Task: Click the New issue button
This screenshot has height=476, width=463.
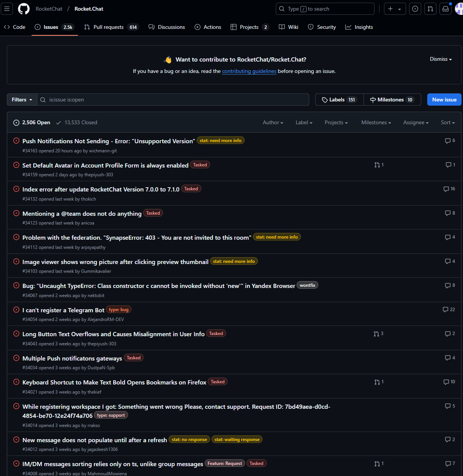Action: point(444,100)
